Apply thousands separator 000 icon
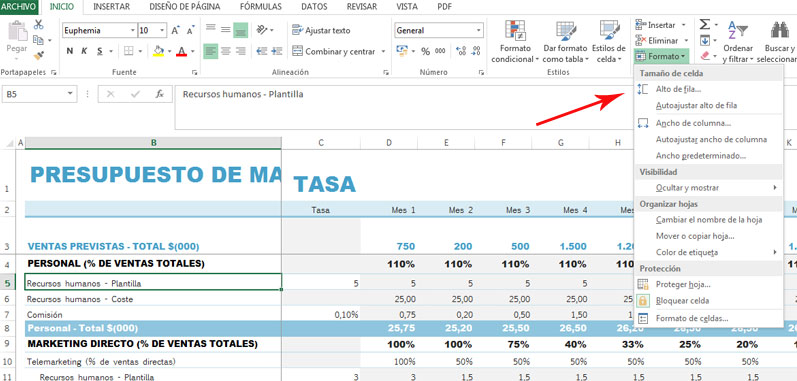The height and width of the screenshot is (381, 797). 440,51
